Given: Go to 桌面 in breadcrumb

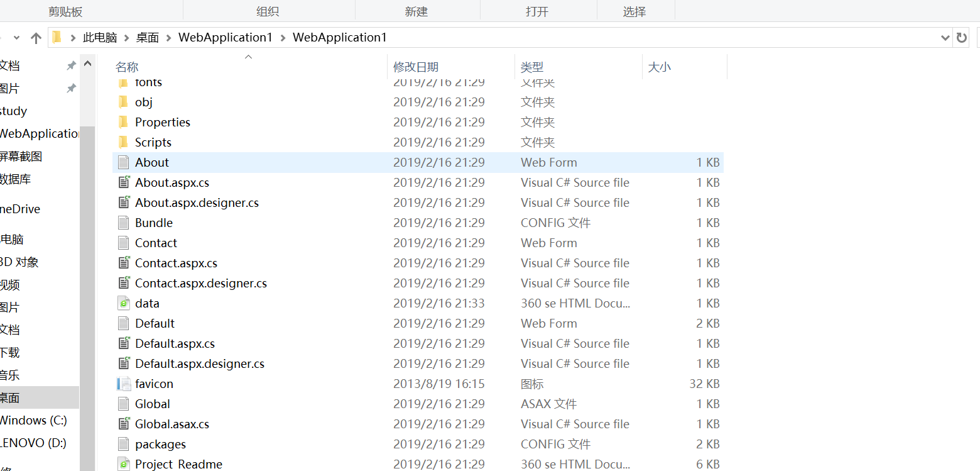Looking at the screenshot, I should click(x=148, y=38).
